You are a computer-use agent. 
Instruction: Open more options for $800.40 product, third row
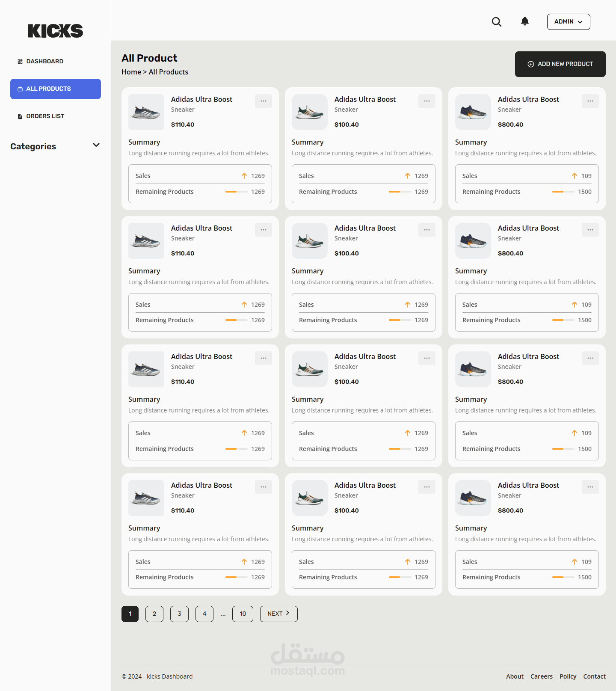pos(590,358)
